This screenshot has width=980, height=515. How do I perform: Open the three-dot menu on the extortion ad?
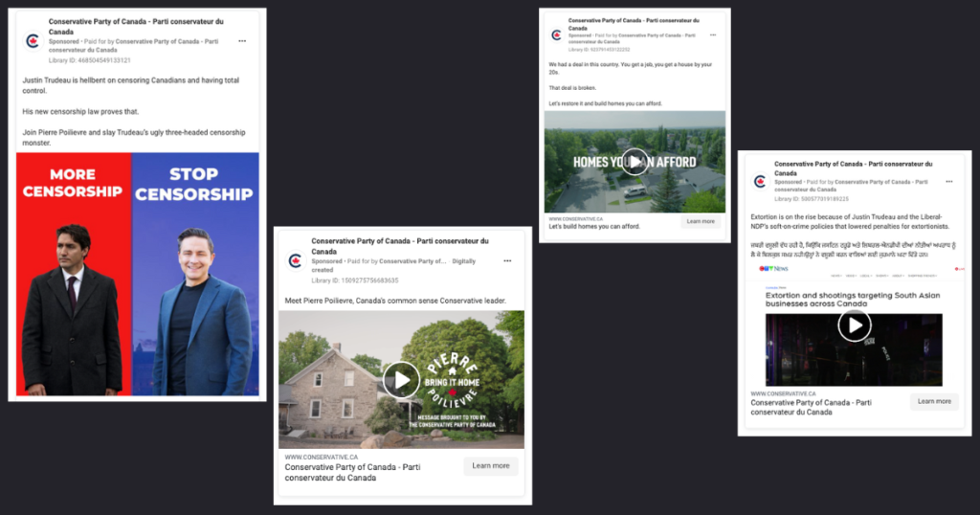coord(948,182)
